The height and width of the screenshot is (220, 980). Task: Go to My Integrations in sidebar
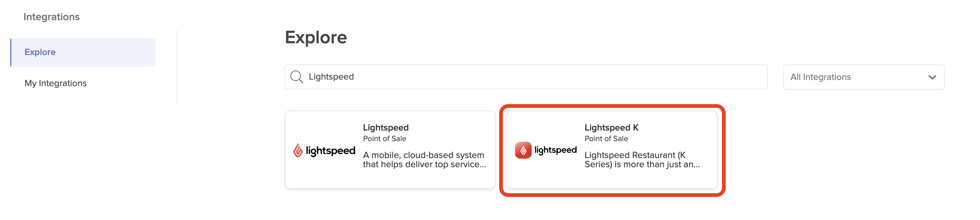56,83
